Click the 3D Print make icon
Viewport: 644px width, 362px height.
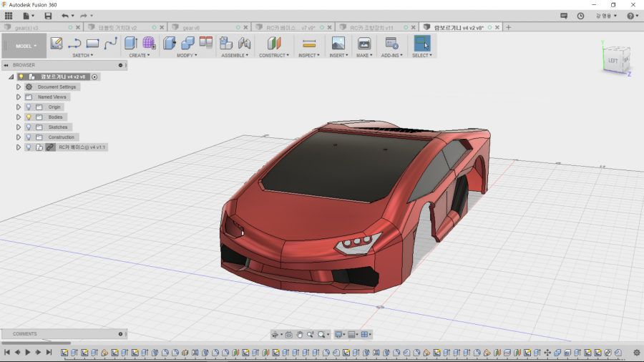click(364, 43)
